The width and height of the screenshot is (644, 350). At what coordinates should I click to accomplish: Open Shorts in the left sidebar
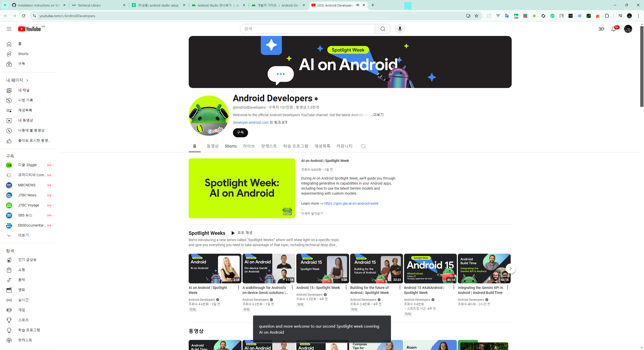click(x=23, y=54)
